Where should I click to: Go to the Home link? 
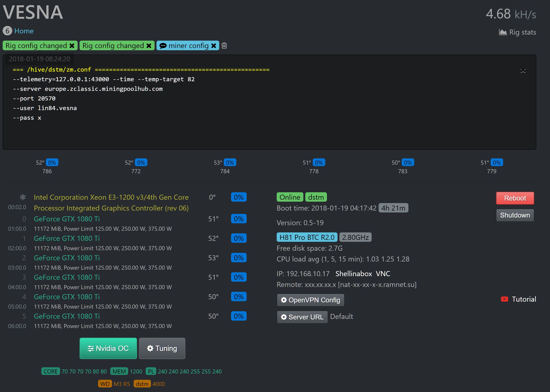24,31
